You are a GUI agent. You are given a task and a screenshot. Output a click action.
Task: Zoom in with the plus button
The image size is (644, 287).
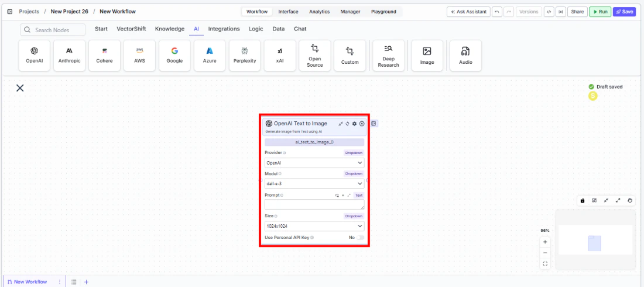545,242
